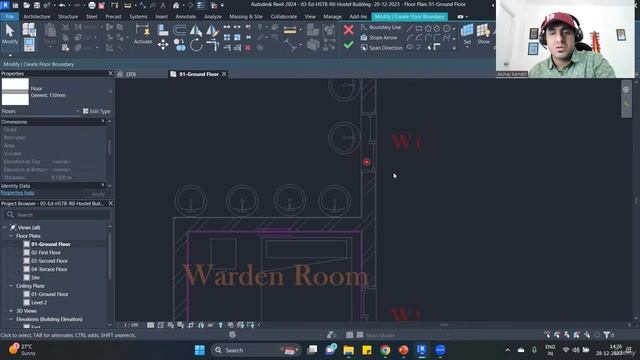
Task: Expand the Identity Data section
Action: pyautogui.click(x=103, y=186)
